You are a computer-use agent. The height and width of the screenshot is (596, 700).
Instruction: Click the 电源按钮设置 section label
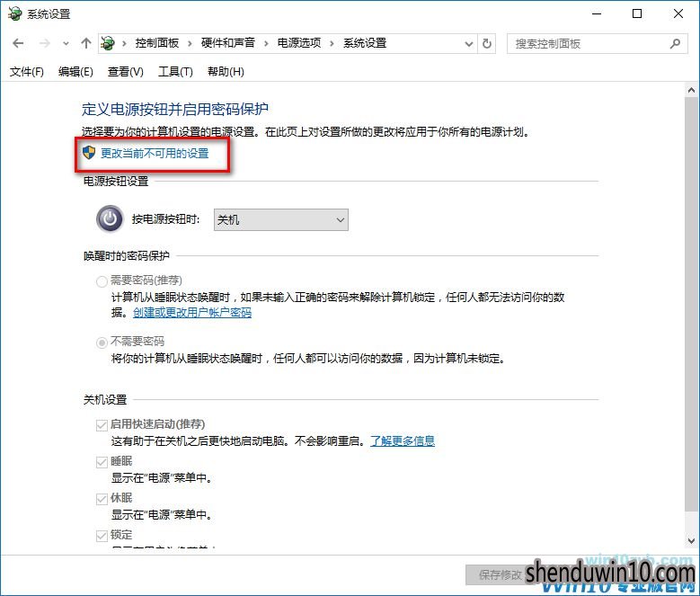(x=116, y=182)
